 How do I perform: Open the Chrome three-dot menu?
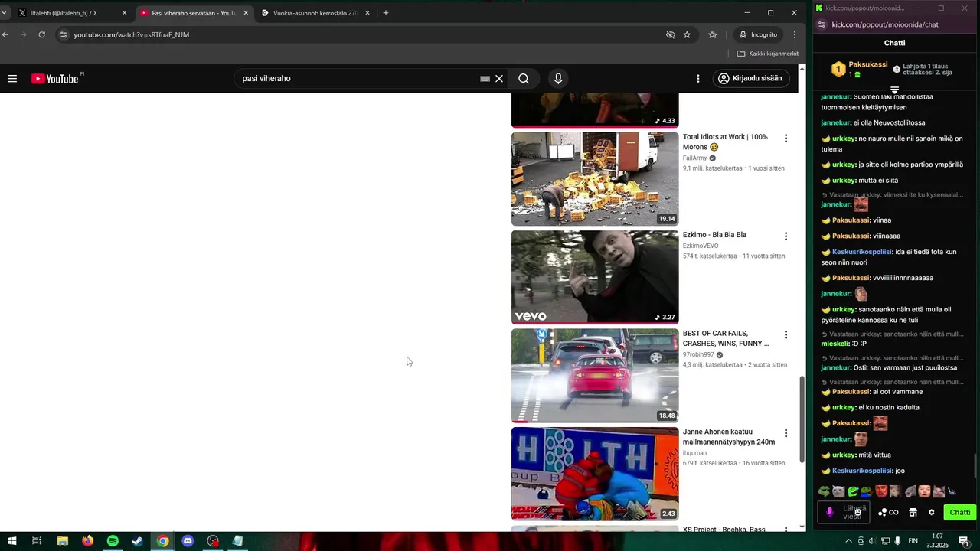click(x=795, y=34)
